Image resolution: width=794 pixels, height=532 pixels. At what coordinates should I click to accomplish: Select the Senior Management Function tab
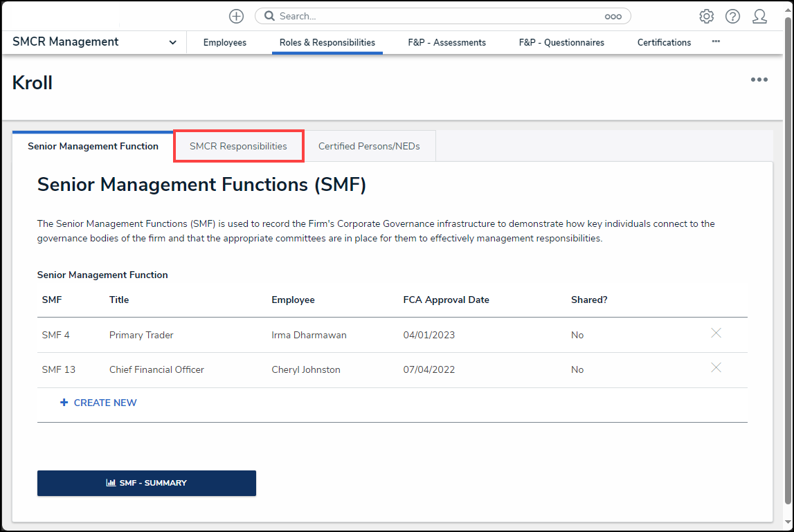point(93,146)
